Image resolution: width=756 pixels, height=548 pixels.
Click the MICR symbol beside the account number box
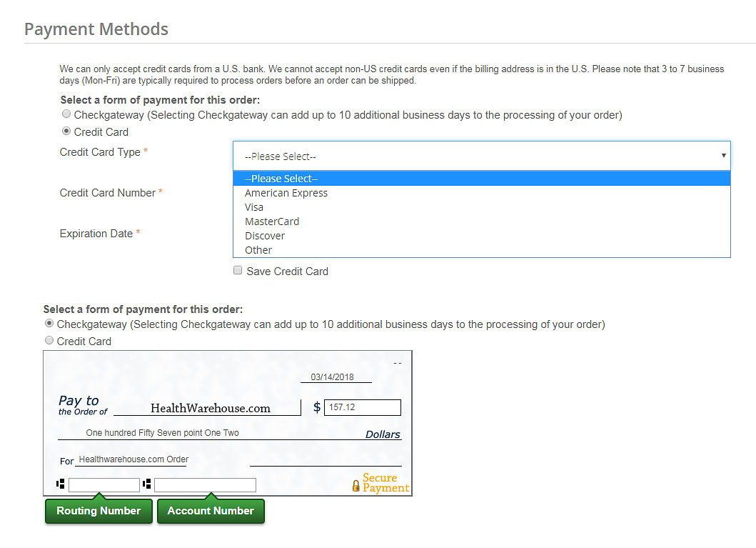pos(147,484)
